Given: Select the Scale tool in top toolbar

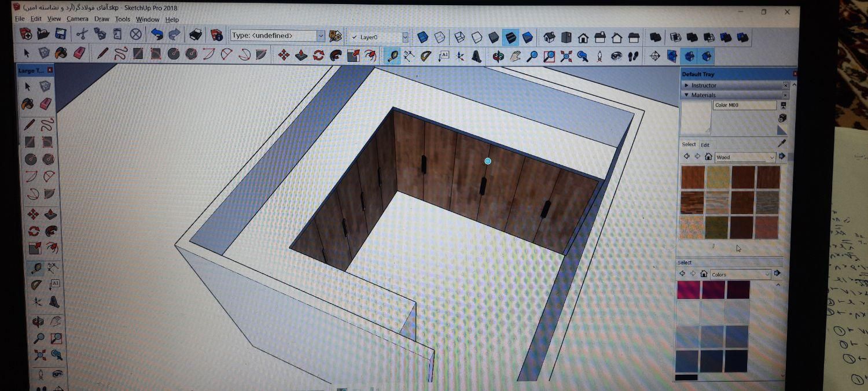Looking at the screenshot, I should click(x=354, y=56).
